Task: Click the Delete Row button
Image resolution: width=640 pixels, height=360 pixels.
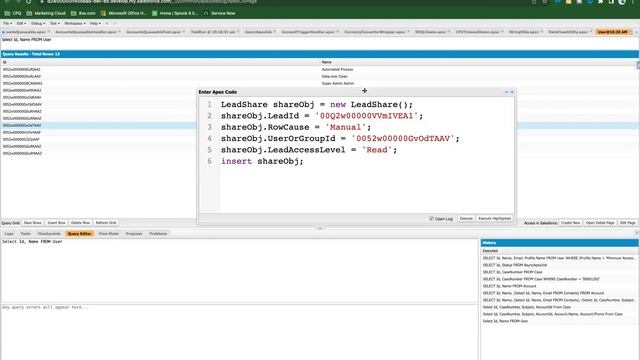Action: 80,223
